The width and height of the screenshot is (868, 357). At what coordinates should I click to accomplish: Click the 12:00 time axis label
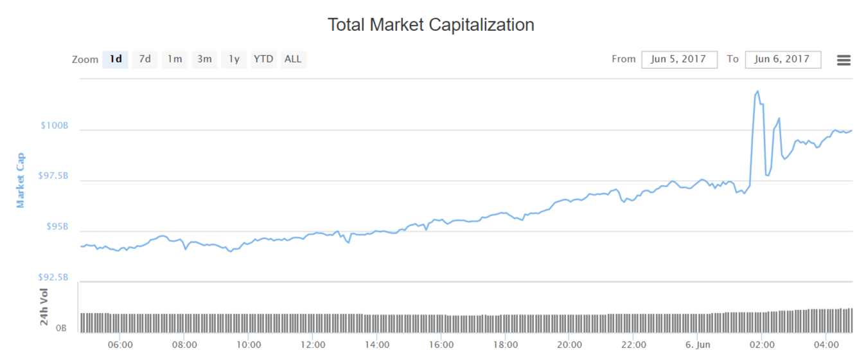312,345
